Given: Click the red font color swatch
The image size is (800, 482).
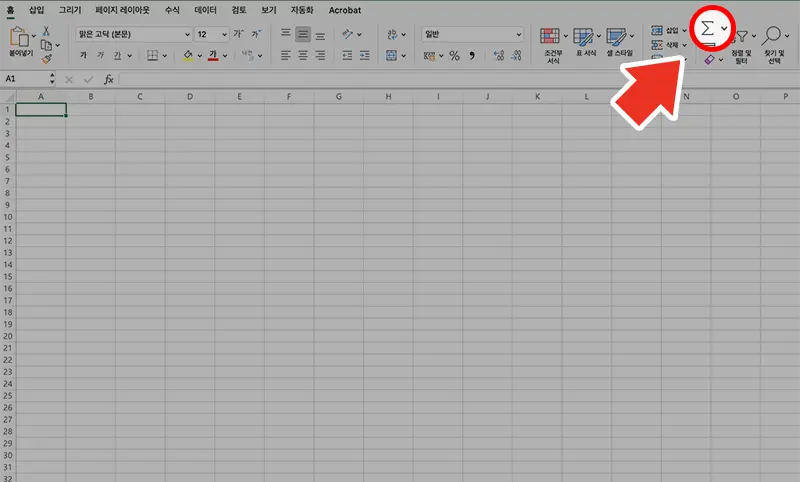Looking at the screenshot, I should (212, 56).
